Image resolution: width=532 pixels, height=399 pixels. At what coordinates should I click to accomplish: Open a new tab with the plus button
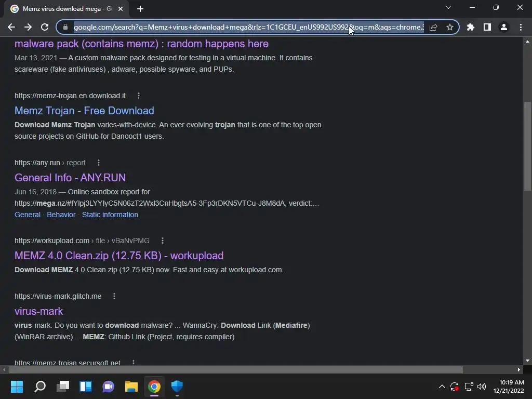140,9
